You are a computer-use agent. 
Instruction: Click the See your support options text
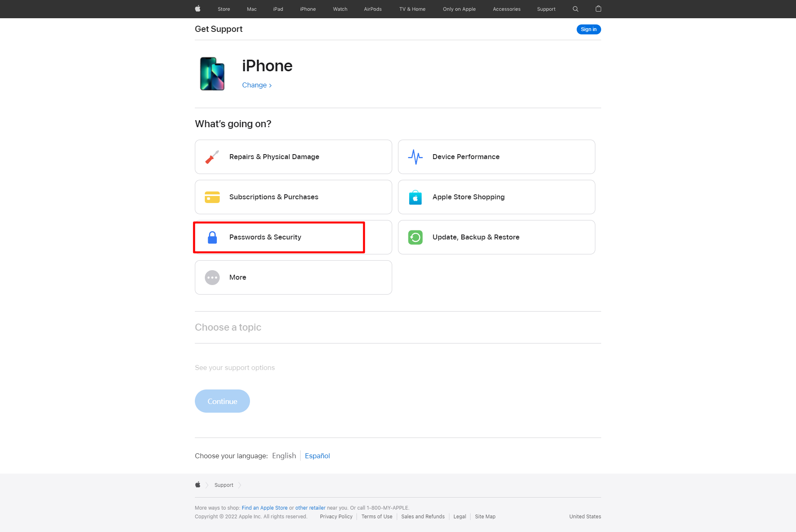click(235, 368)
